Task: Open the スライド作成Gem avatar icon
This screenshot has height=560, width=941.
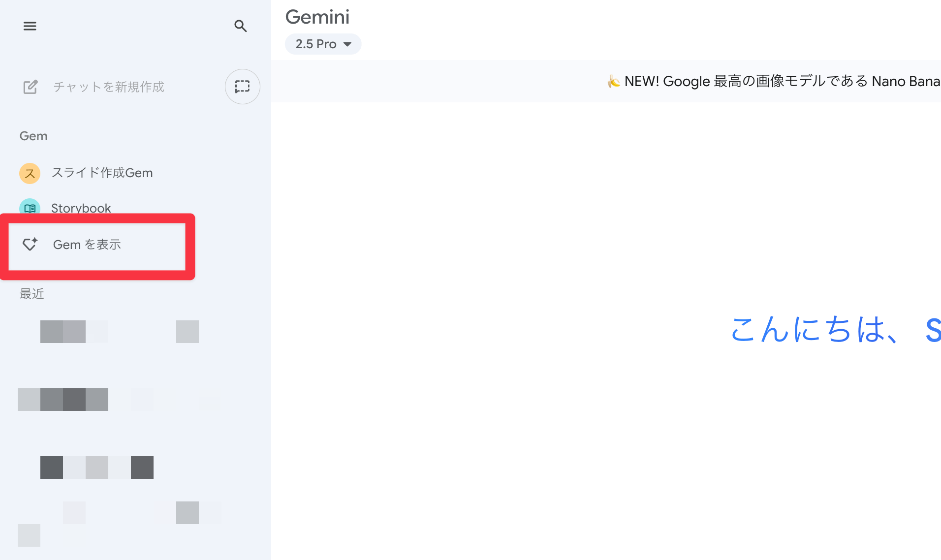Action: point(30,173)
